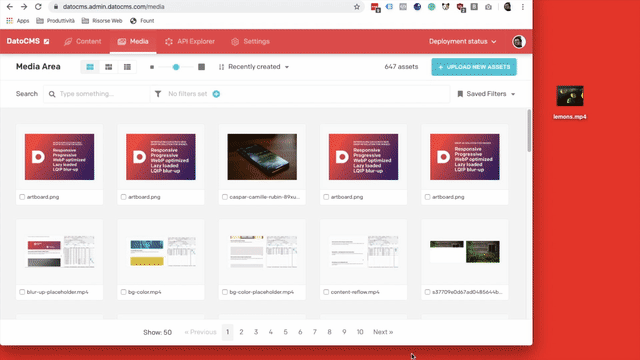Viewport: 640px width, 360px height.
Task: Click the user avatar in header
Action: [519, 42]
